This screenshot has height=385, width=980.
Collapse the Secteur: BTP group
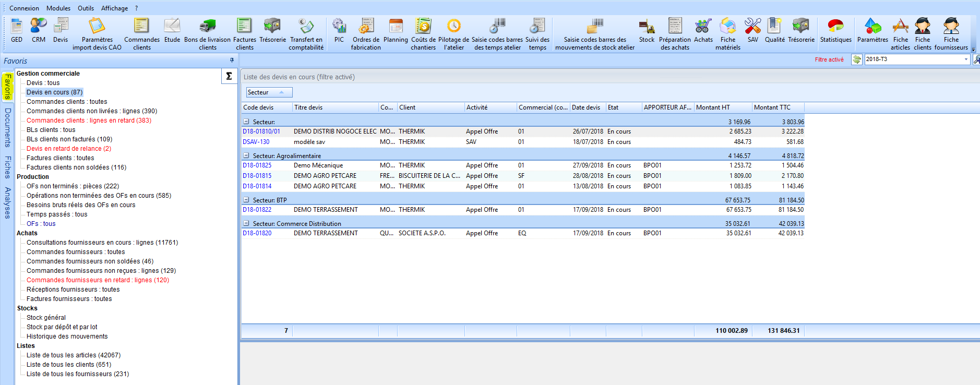pos(246,200)
